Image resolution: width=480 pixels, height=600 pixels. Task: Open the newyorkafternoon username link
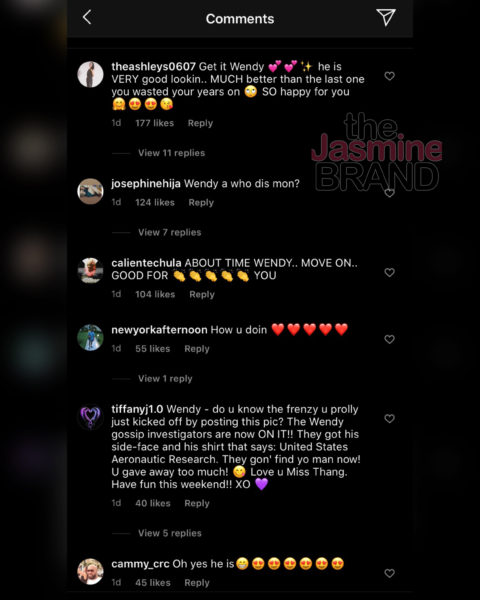159,330
